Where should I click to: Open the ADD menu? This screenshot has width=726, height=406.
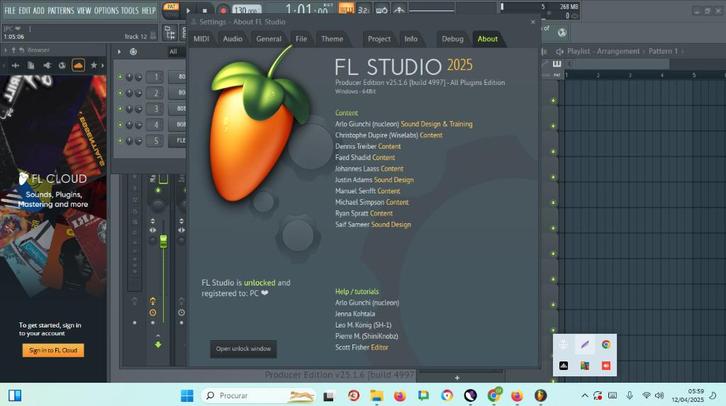pyautogui.click(x=39, y=10)
